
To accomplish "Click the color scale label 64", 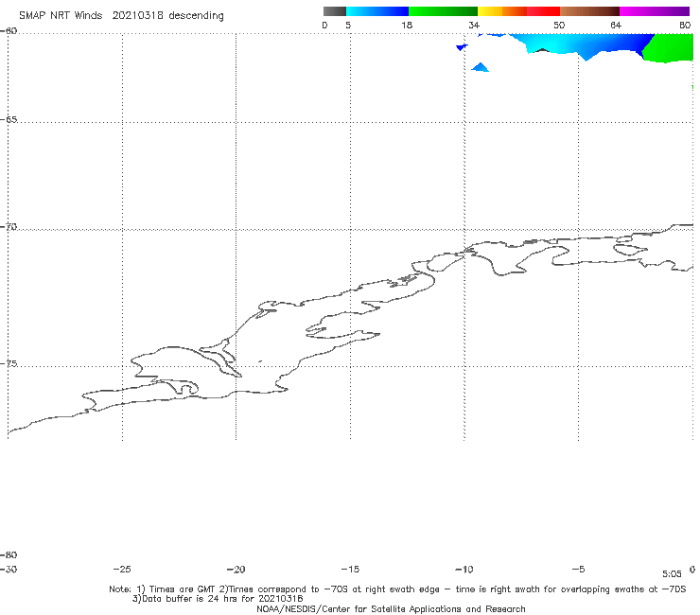I will coord(616,25).
